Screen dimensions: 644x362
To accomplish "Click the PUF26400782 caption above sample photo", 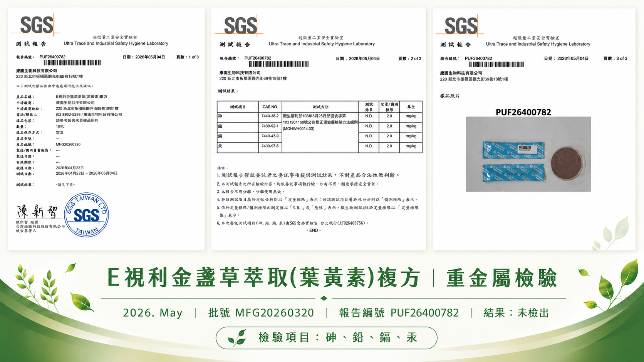I will click(523, 112).
